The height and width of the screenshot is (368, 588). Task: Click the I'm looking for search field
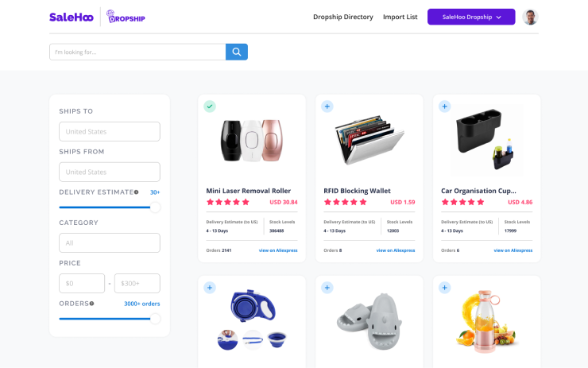tap(137, 52)
